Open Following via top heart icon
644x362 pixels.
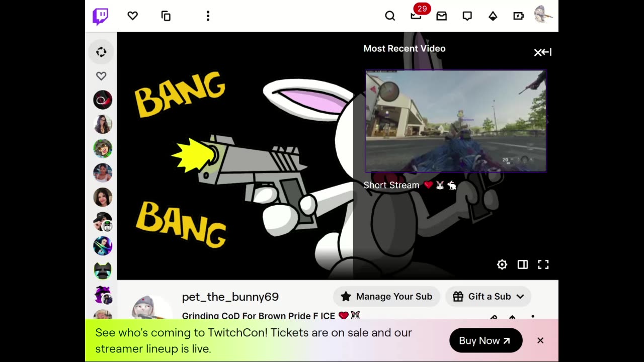tap(133, 16)
